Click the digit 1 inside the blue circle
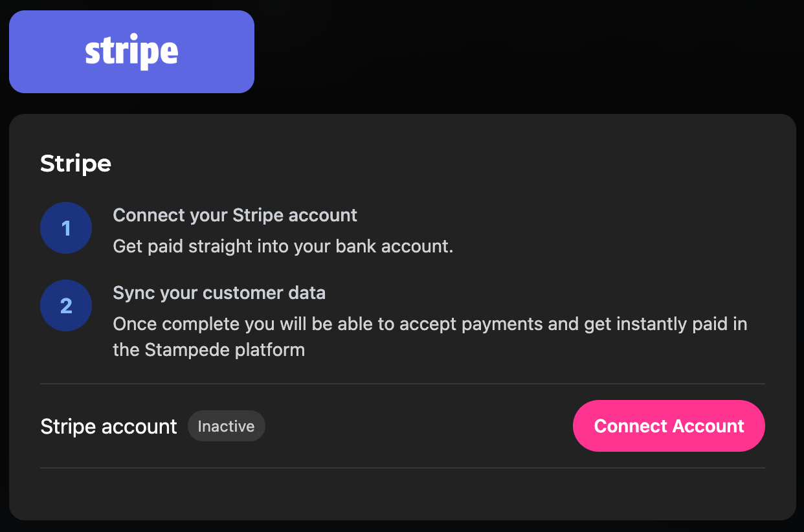 (66, 228)
